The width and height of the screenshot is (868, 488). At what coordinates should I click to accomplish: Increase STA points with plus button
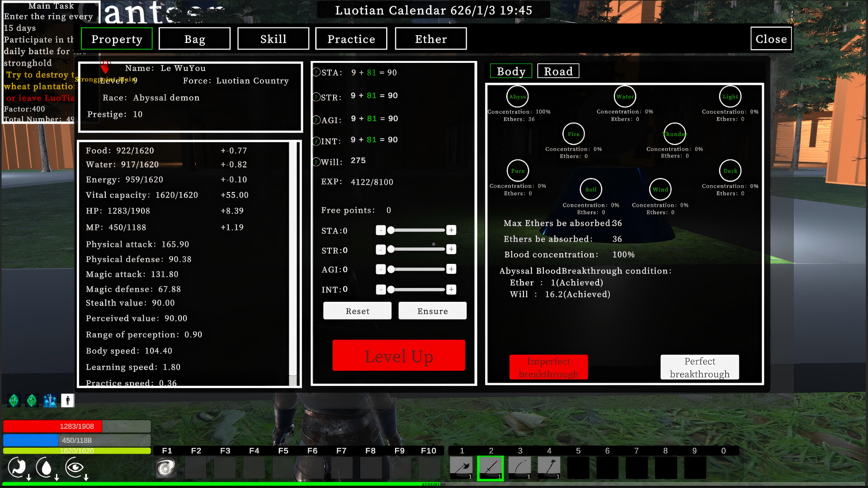tap(451, 230)
